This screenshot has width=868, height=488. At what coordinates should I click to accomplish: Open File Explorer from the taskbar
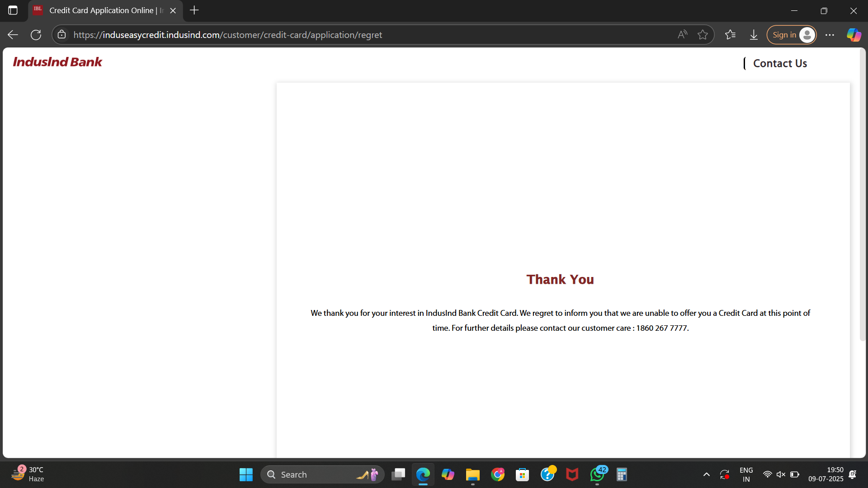pyautogui.click(x=473, y=474)
